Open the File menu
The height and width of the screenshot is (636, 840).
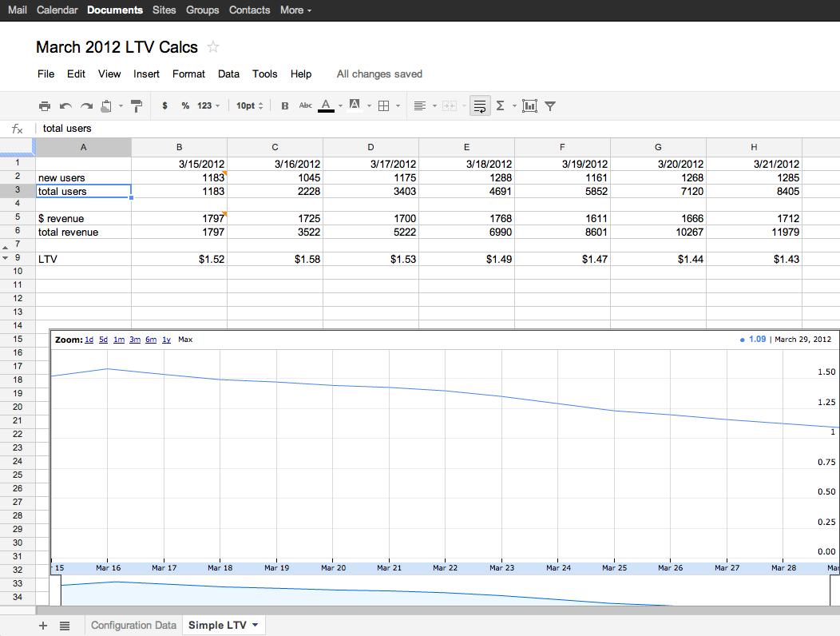(x=46, y=74)
